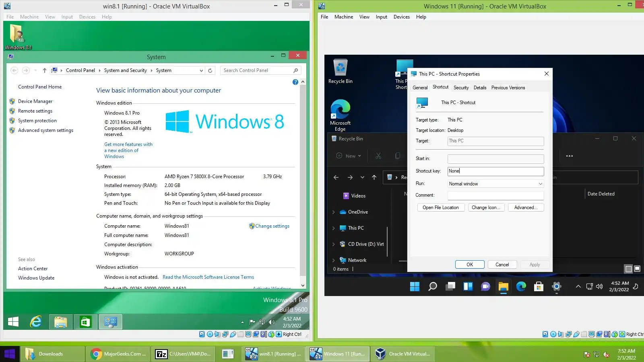Launch Edge from the Windows 11 taskbar
This screenshot has width=644, height=362.
[521, 286]
